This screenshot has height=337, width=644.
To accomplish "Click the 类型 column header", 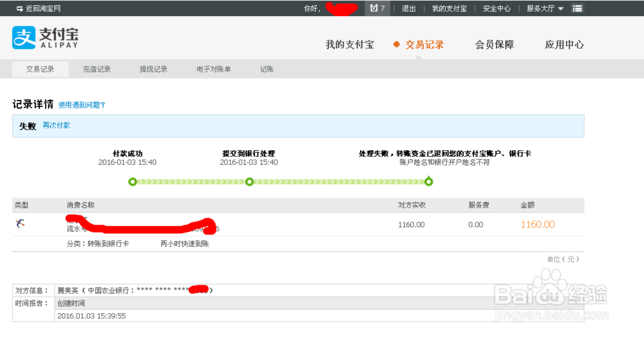I will tap(21, 205).
